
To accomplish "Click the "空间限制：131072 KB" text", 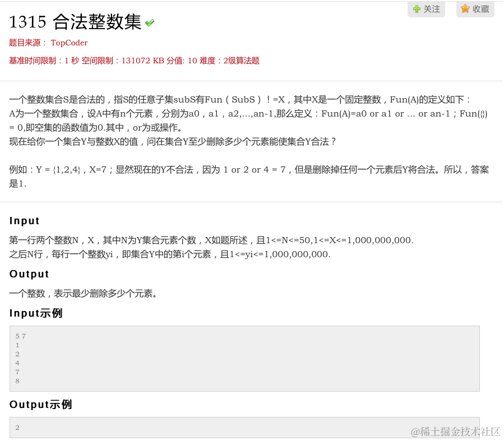I will click(x=123, y=61).
